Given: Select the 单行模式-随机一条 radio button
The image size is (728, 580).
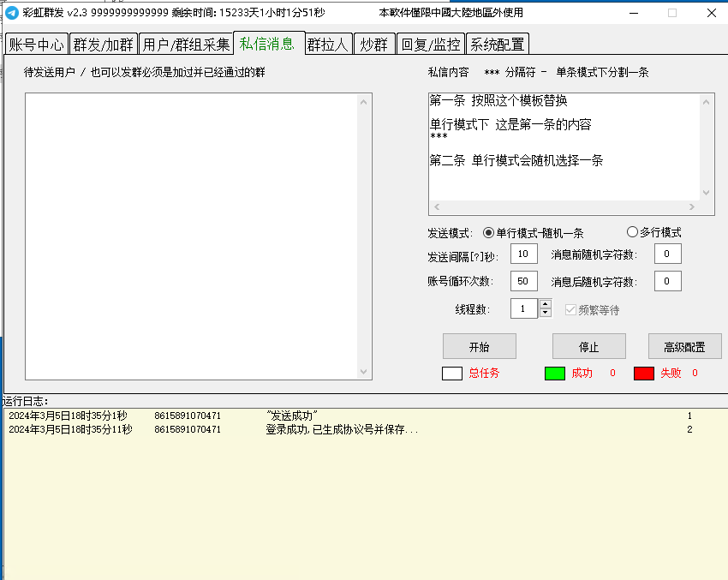Looking at the screenshot, I should [489, 232].
